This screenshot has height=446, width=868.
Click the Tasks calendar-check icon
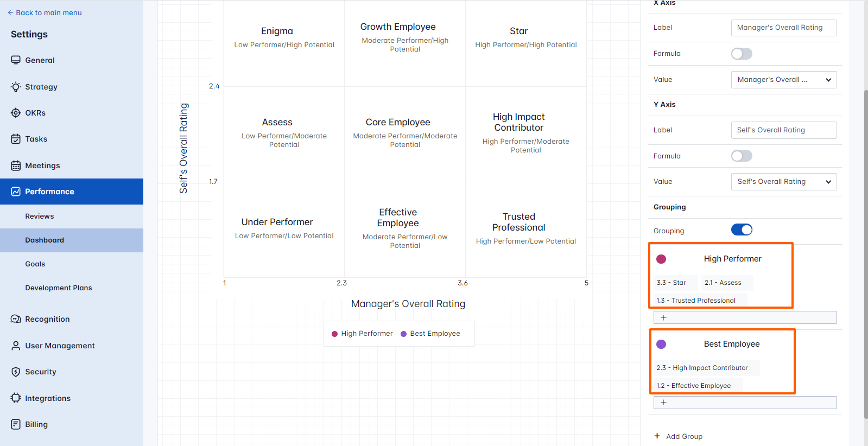coord(16,139)
